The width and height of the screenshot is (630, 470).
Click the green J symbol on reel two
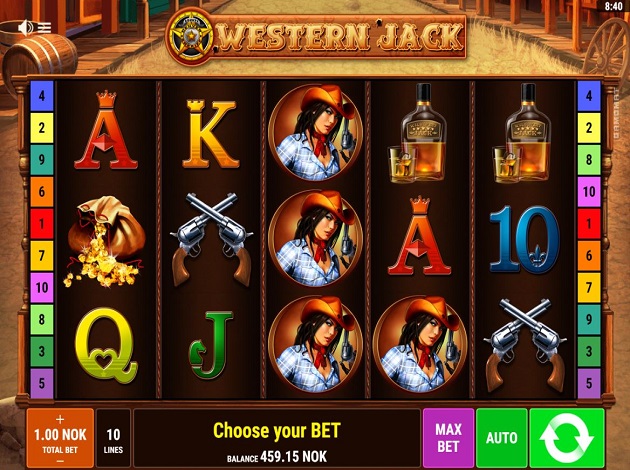[211, 345]
